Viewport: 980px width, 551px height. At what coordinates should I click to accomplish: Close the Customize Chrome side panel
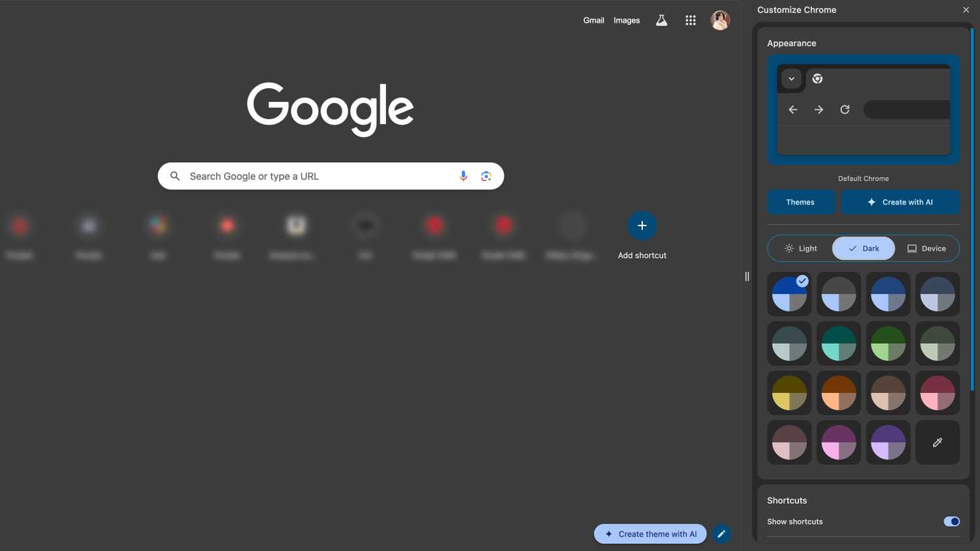966,10
